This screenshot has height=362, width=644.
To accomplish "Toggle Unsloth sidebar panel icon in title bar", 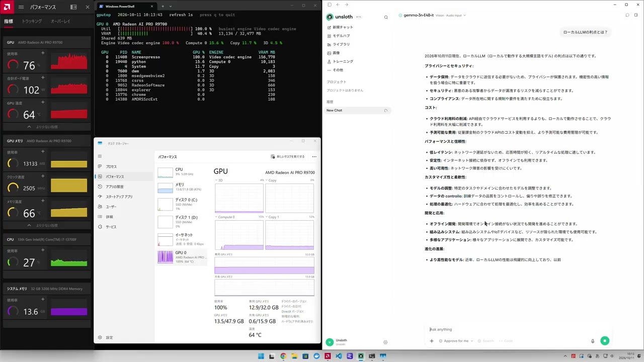I will coord(330,5).
